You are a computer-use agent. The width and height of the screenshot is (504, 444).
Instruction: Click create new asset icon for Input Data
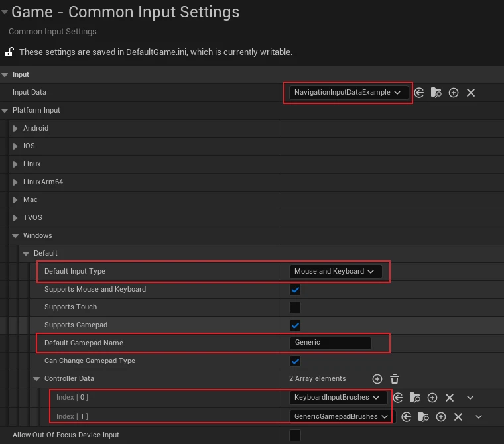click(x=454, y=93)
